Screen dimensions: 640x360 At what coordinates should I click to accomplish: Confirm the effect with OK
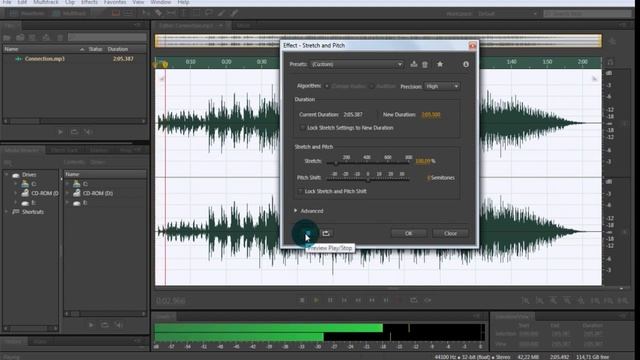point(409,233)
